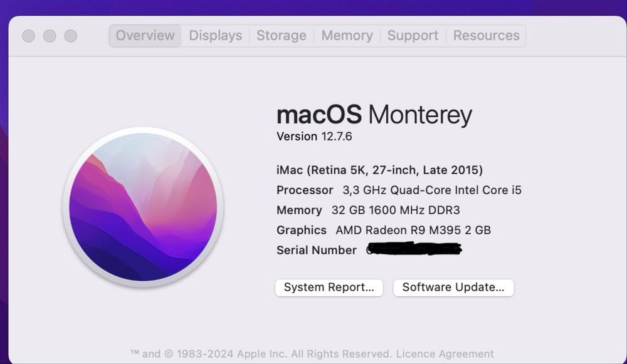The width and height of the screenshot is (627, 364).
Task: Open the Displays tab
Action: click(x=216, y=36)
